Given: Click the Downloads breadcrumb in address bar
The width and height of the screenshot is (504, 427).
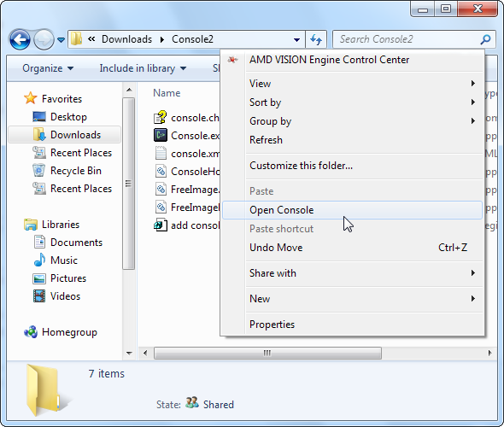Looking at the screenshot, I should click(126, 39).
